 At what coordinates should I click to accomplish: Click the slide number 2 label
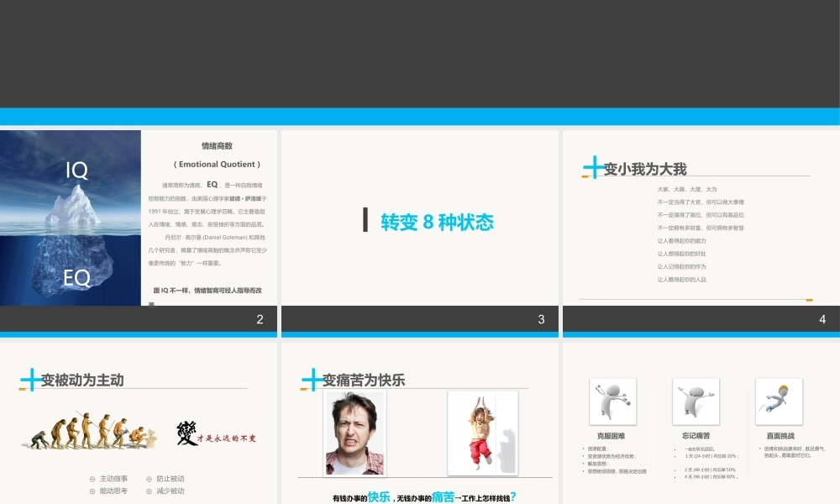[260, 319]
